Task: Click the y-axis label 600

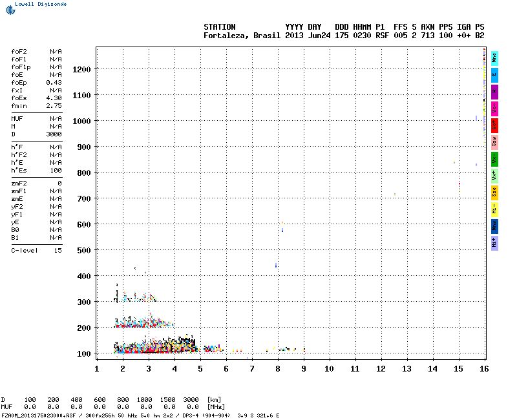Action: pos(84,224)
